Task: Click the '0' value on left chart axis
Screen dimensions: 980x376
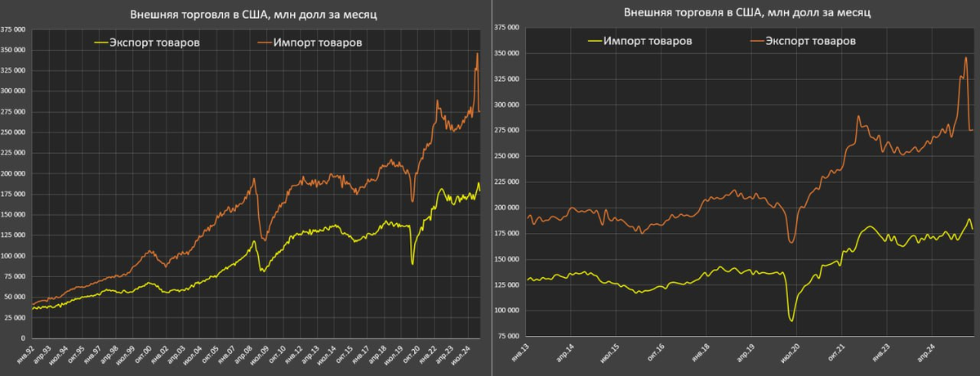Action: coord(24,338)
